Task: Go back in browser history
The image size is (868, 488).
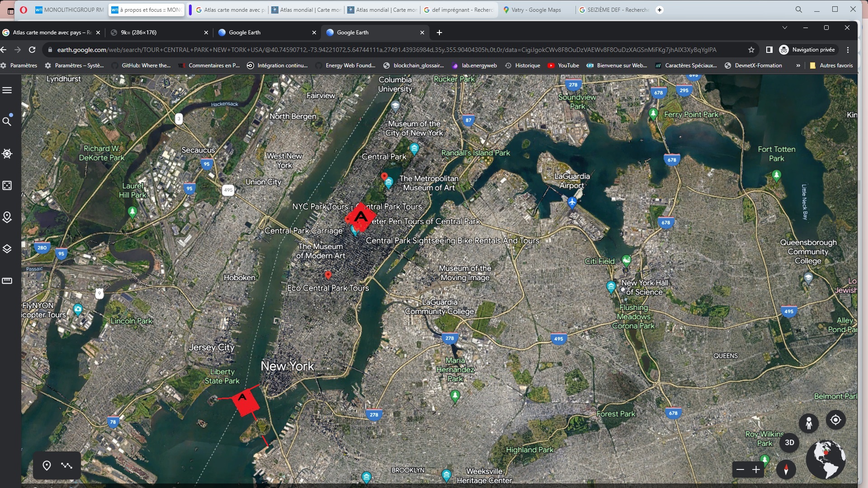Action: (4, 50)
